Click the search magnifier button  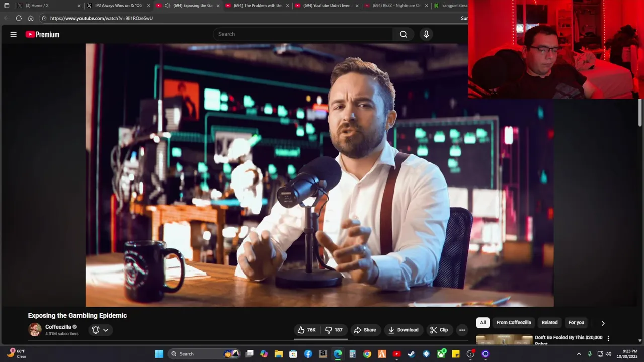[404, 34]
